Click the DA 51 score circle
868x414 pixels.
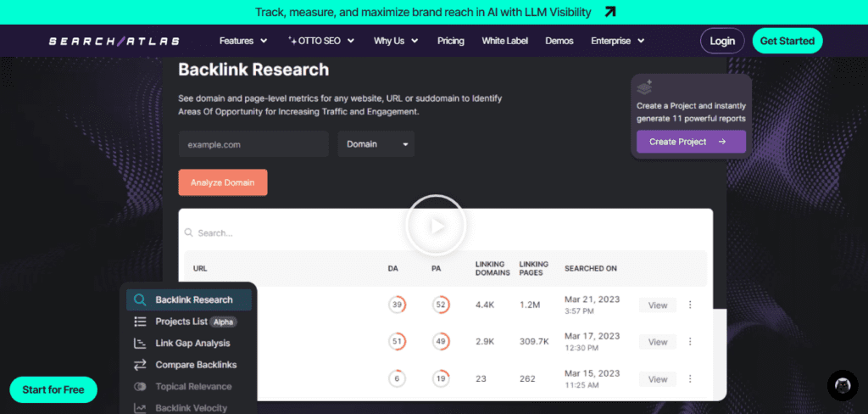[x=397, y=341]
